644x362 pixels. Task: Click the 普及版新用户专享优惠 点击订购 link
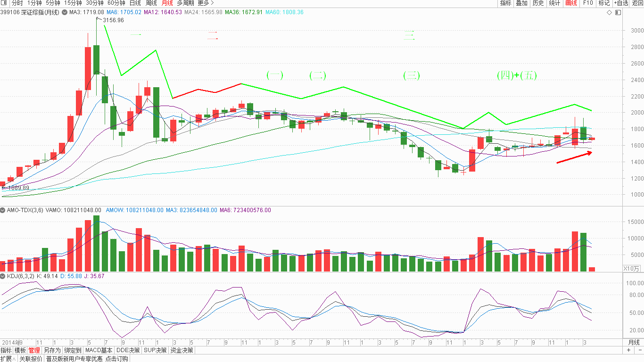pos(87,359)
